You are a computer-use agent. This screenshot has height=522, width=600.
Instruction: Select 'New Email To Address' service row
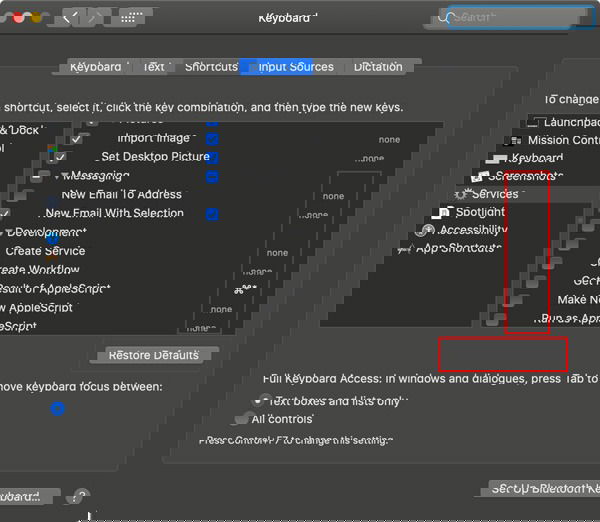[122, 194]
